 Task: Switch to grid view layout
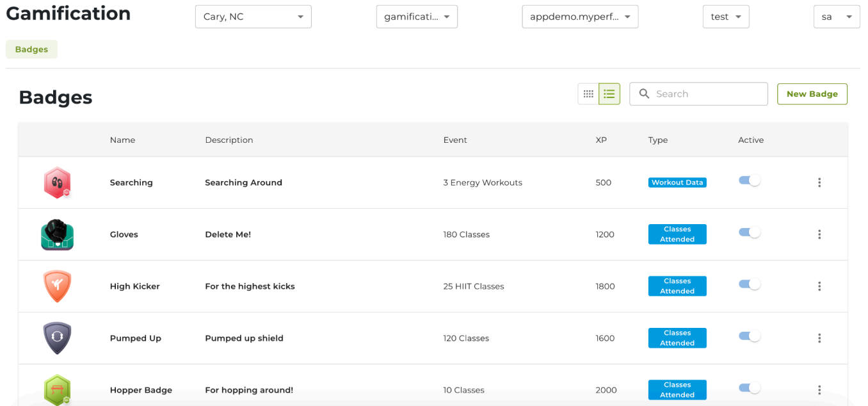(x=588, y=94)
